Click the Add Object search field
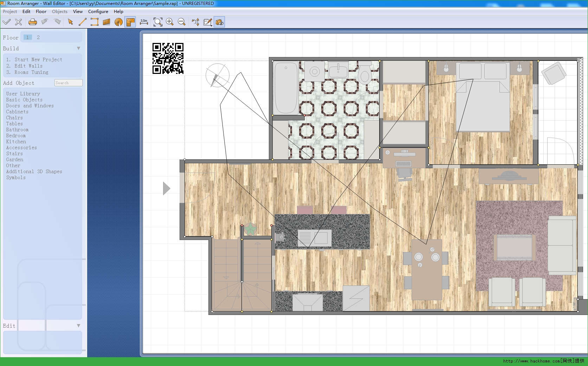588x366 pixels. [69, 83]
